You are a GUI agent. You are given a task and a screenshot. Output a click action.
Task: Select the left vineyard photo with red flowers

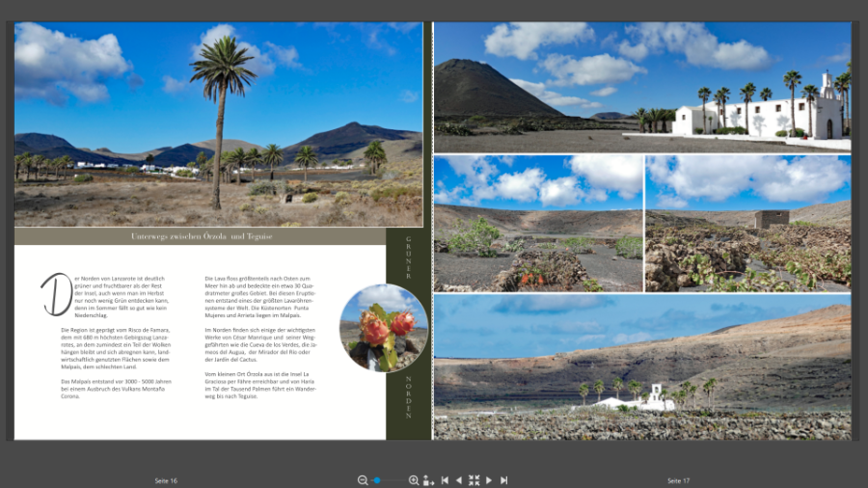tap(538, 224)
